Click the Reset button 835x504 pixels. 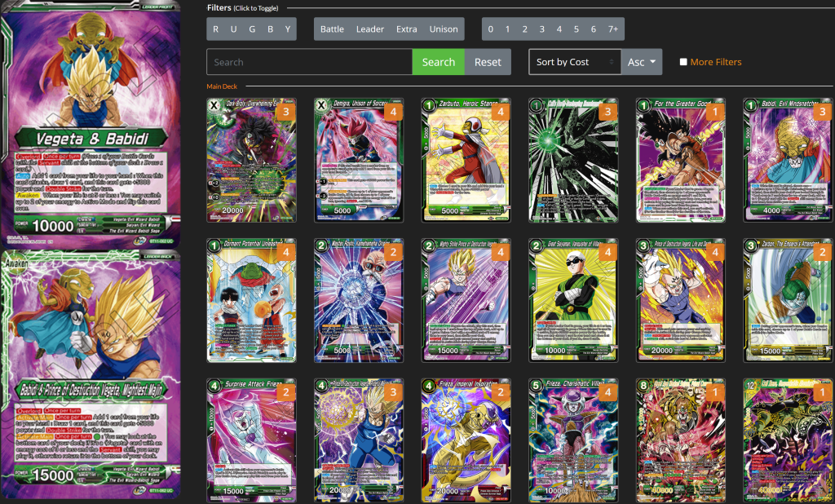tap(488, 62)
